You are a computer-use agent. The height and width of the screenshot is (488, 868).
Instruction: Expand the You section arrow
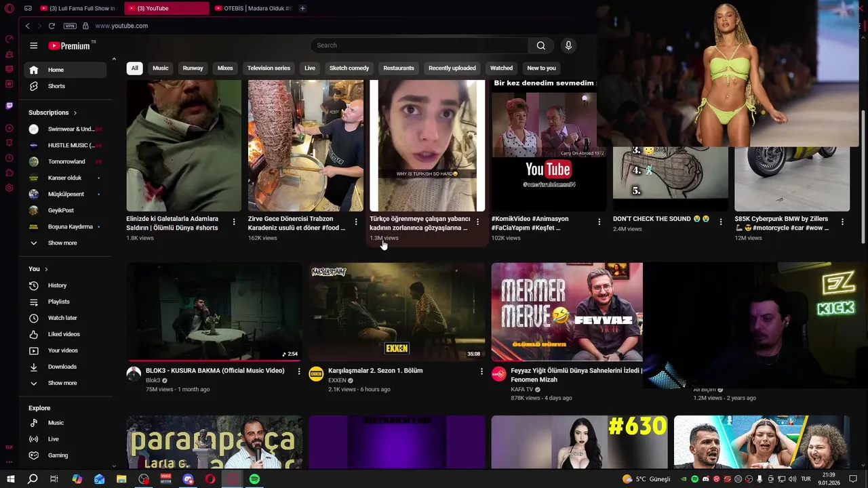click(46, 269)
